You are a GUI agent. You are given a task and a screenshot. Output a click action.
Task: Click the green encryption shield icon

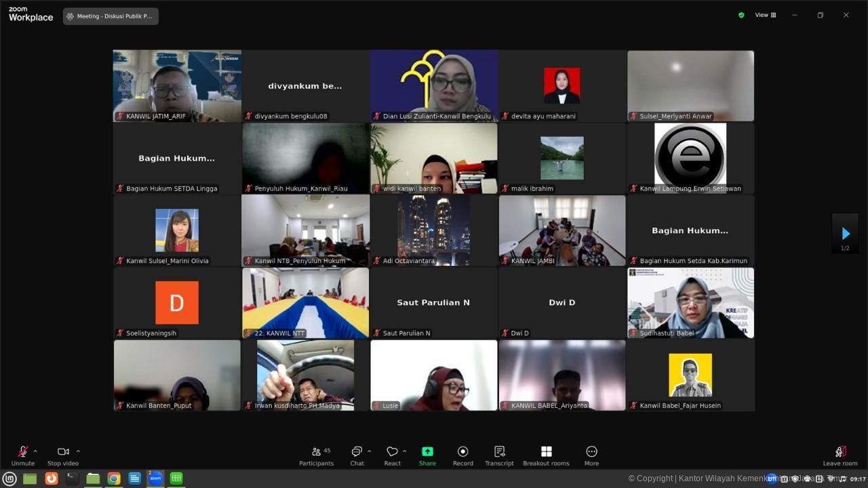(x=741, y=15)
